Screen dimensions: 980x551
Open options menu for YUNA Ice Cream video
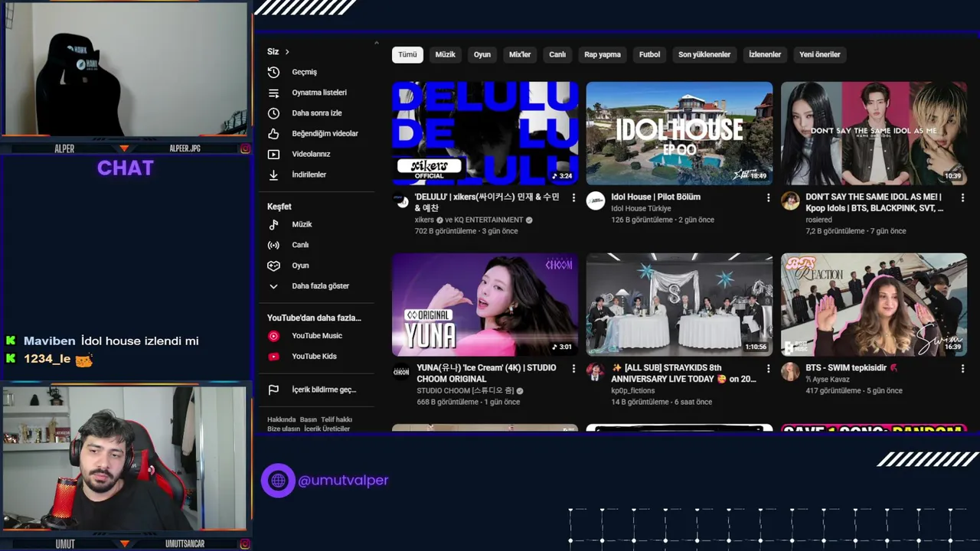point(573,369)
